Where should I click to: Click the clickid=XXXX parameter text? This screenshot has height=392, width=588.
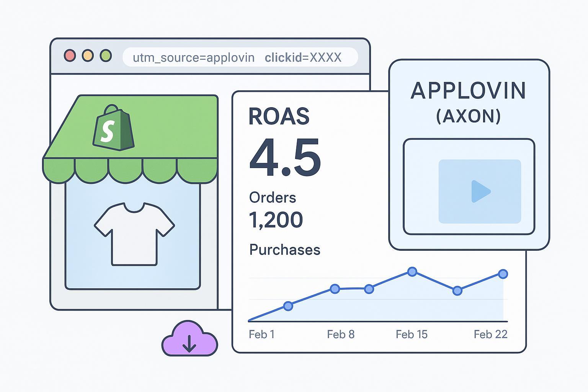point(303,57)
